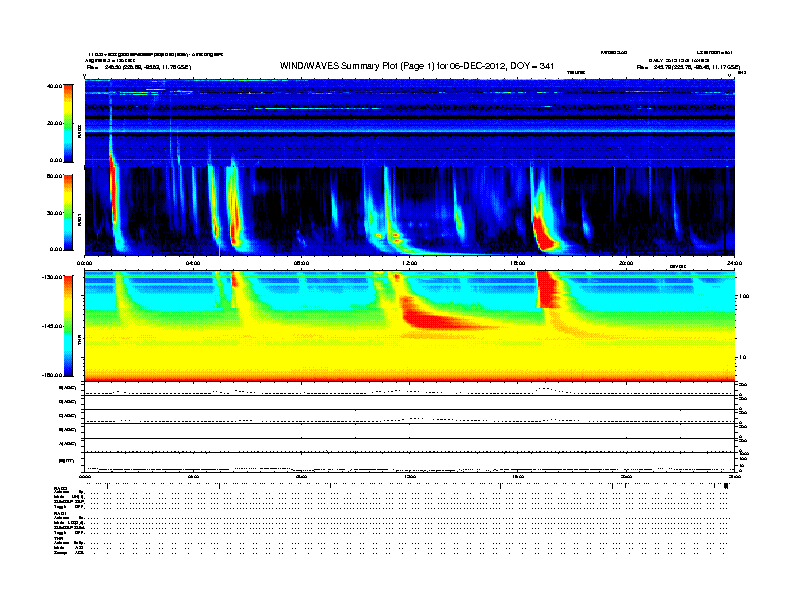Click the 08:00 tick label under RAD1 spectrogram

(301, 263)
